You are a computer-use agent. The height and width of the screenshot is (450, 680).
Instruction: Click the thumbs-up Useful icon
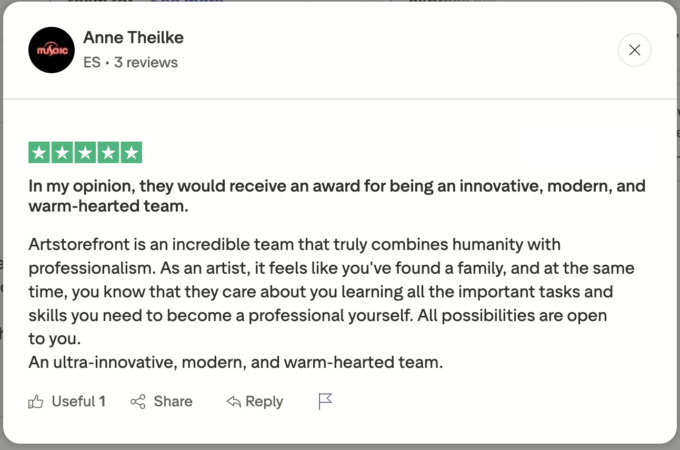click(x=36, y=401)
